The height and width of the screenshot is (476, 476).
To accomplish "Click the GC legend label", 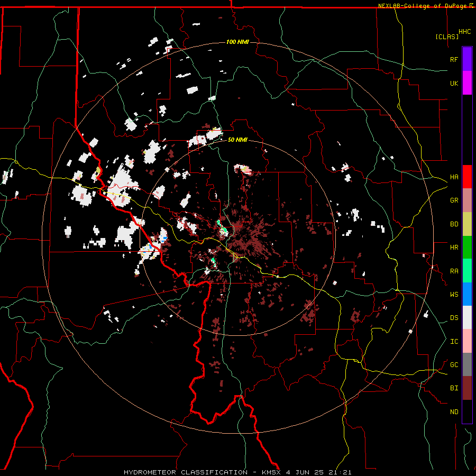I will [454, 365].
